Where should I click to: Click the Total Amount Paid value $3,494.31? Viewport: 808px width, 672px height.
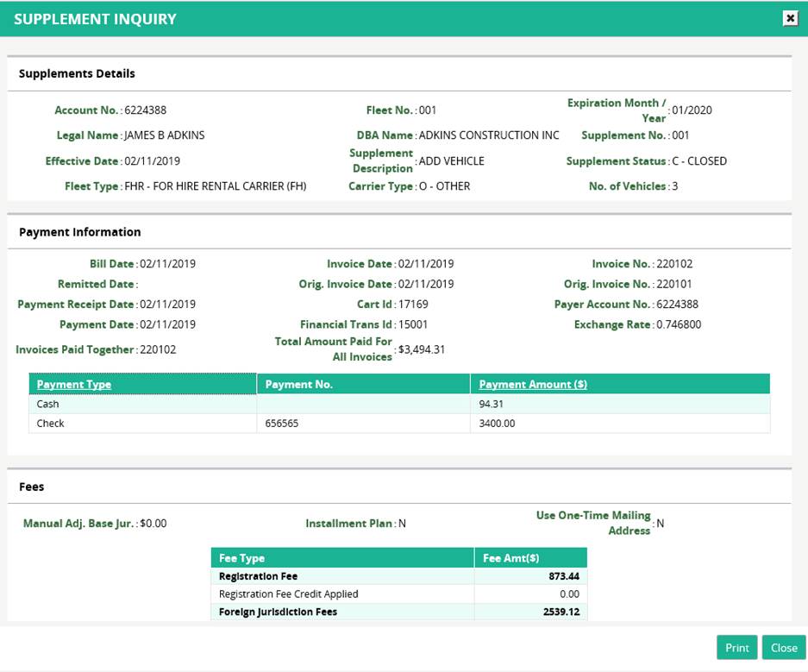422,349
